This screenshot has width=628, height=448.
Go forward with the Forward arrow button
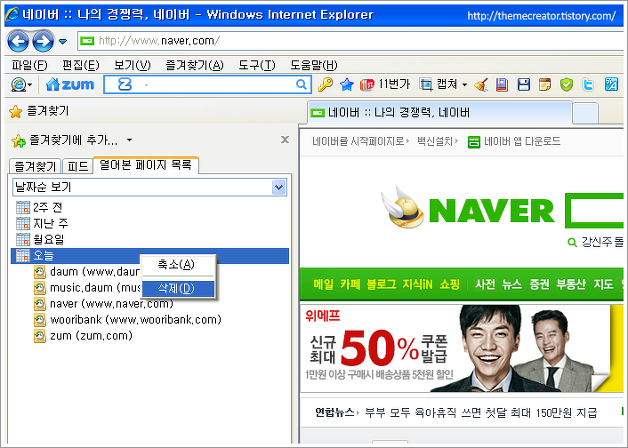point(43,41)
